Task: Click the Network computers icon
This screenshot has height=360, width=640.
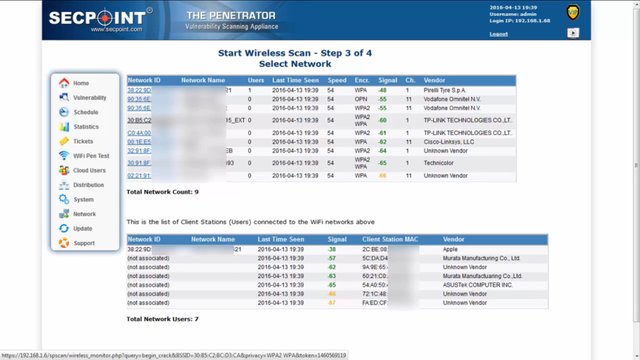Action: click(x=64, y=214)
